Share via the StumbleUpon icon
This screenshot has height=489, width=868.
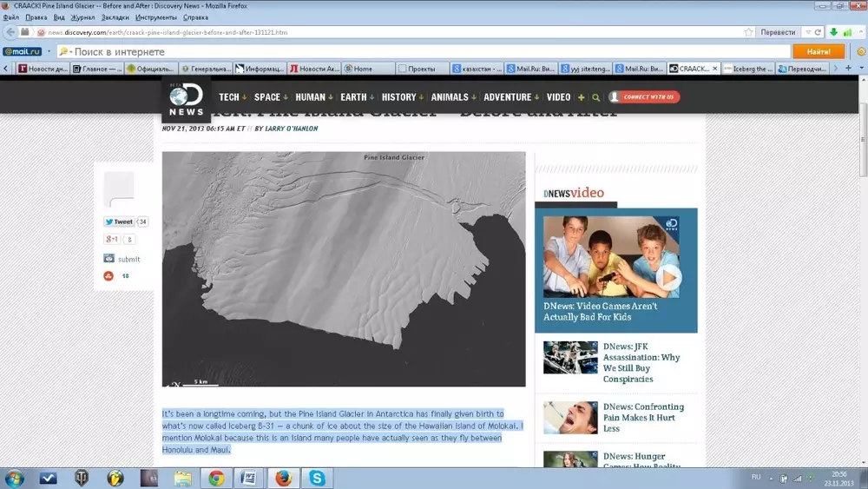point(108,276)
